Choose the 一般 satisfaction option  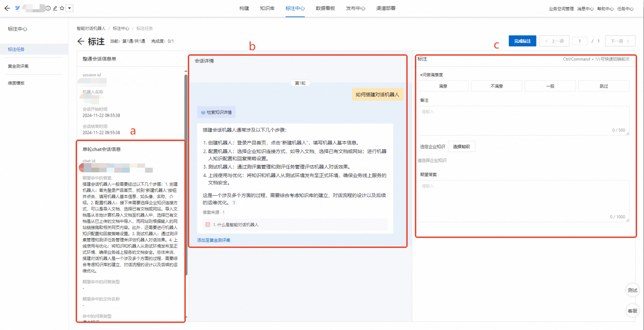pyautogui.click(x=550, y=86)
